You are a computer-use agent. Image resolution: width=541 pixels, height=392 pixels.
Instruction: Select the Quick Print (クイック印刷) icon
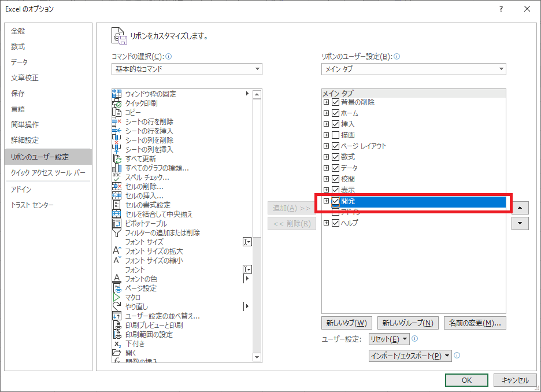click(x=117, y=103)
